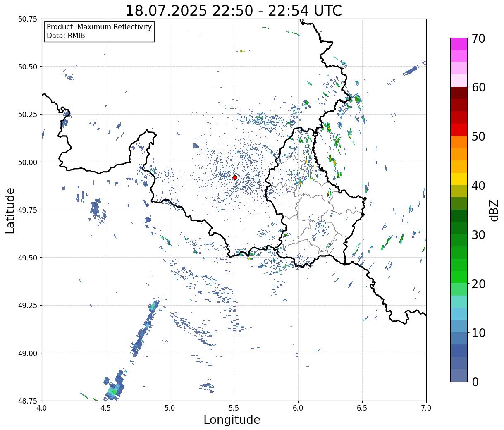Click the latitude tick label 50.50
The image size is (504, 430).
pyautogui.click(x=28, y=67)
